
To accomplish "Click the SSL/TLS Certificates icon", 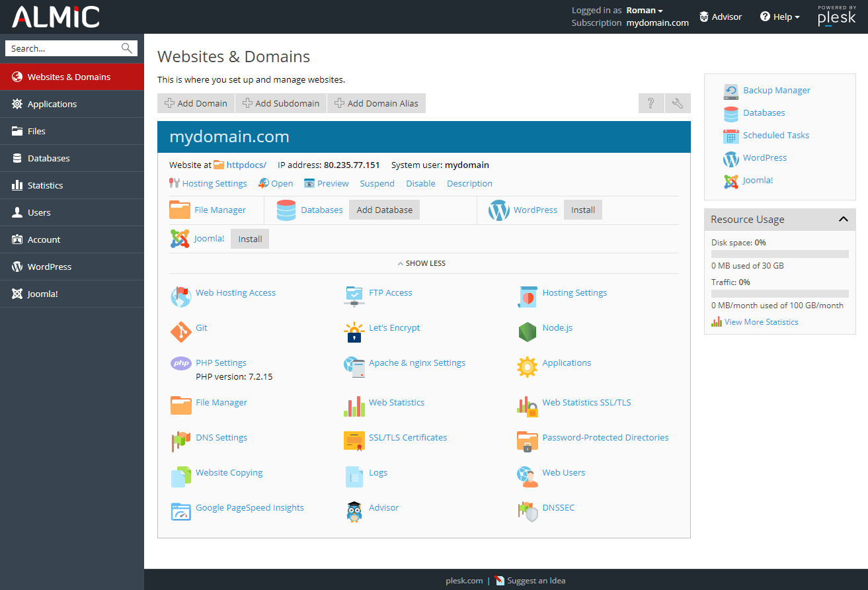I will pos(354,441).
